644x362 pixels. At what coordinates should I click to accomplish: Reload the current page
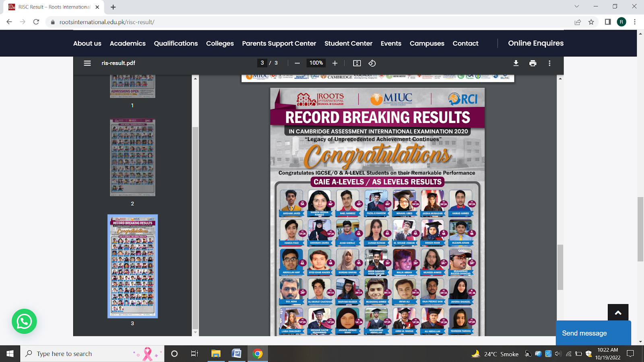point(36,22)
